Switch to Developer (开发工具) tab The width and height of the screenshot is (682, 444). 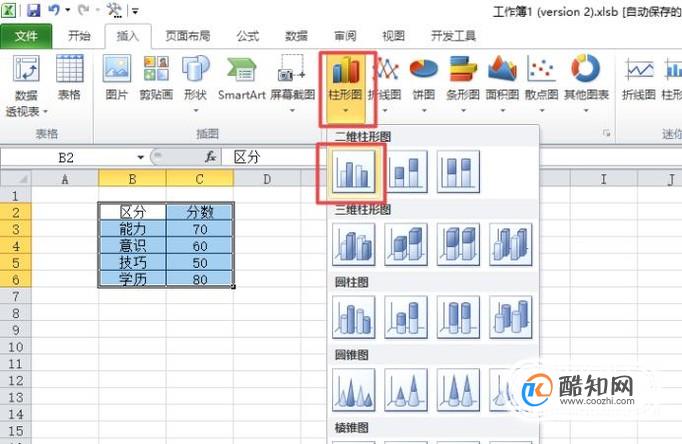[x=453, y=36]
